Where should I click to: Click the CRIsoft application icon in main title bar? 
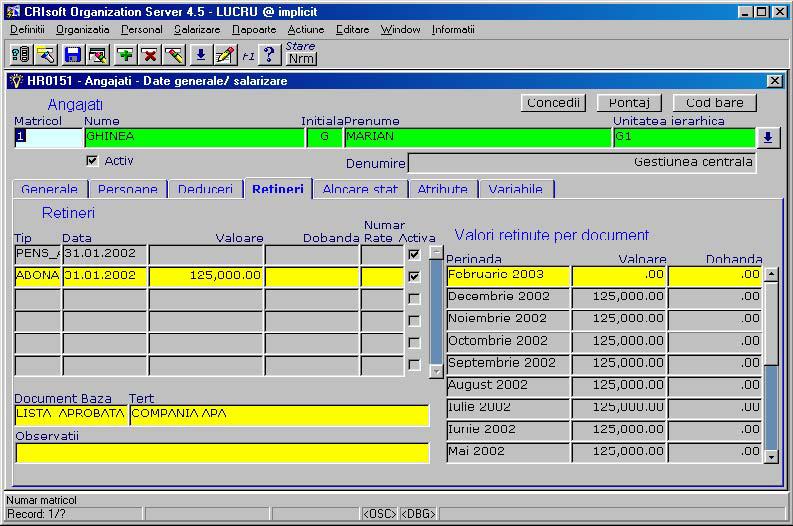pos(13,12)
